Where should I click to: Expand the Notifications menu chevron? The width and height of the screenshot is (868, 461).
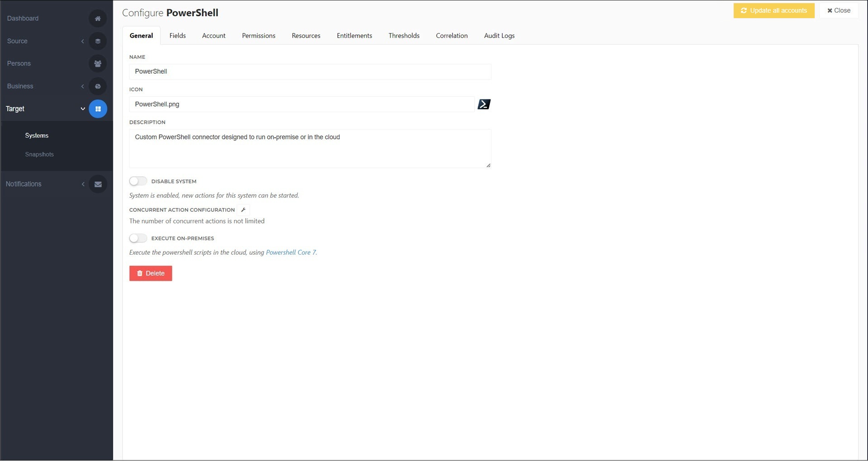[83, 184]
